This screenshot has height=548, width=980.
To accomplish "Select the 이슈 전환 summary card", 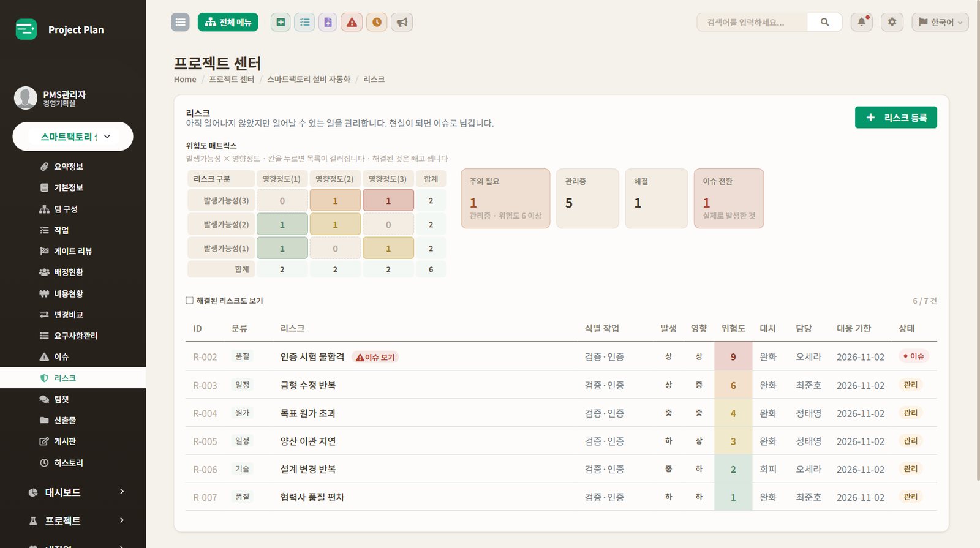I will point(729,198).
